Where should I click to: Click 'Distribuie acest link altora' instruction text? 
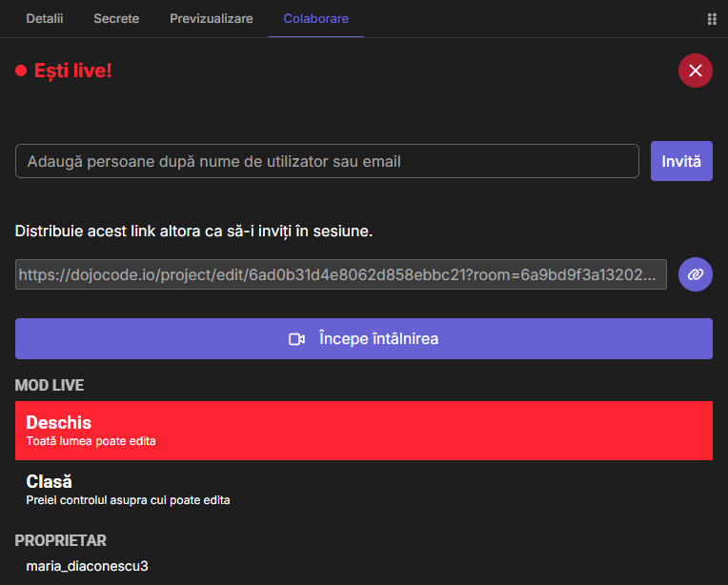193,231
